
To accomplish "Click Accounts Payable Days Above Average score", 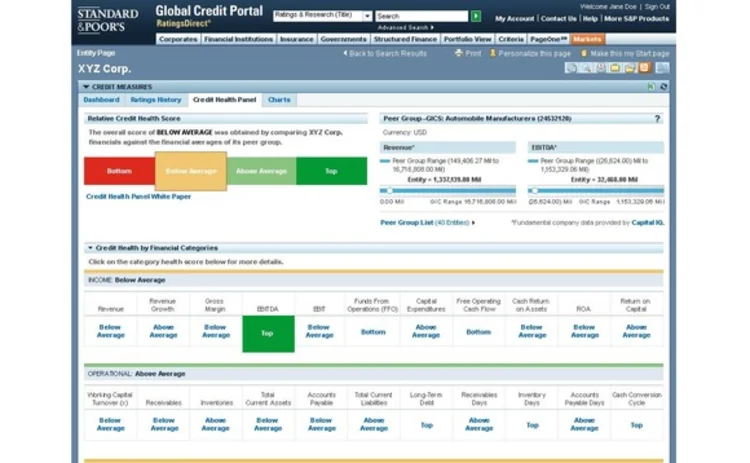I will [x=584, y=424].
